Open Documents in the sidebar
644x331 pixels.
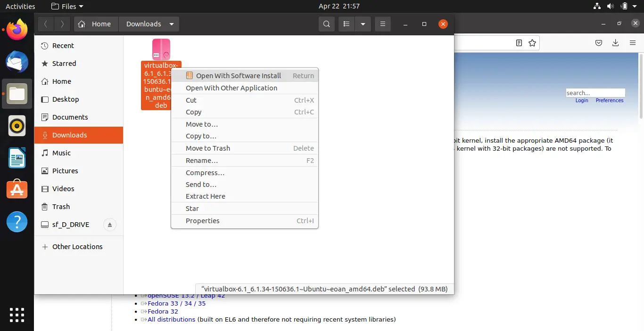[x=79, y=117]
